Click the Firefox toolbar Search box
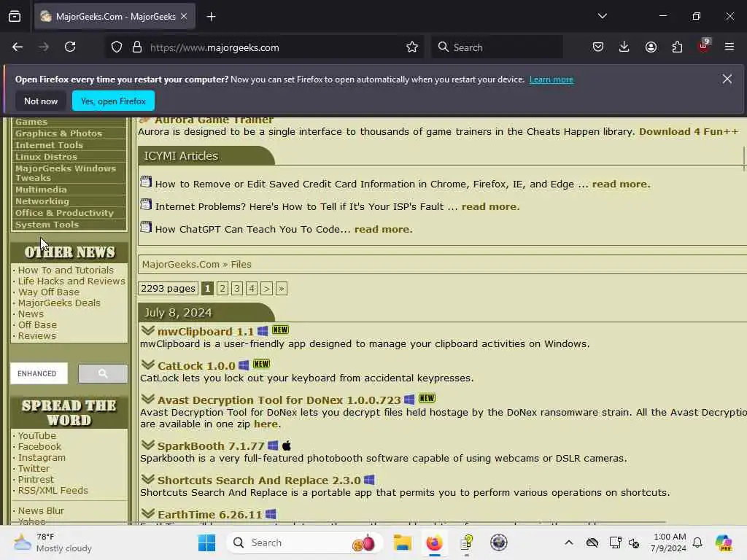 (x=497, y=47)
